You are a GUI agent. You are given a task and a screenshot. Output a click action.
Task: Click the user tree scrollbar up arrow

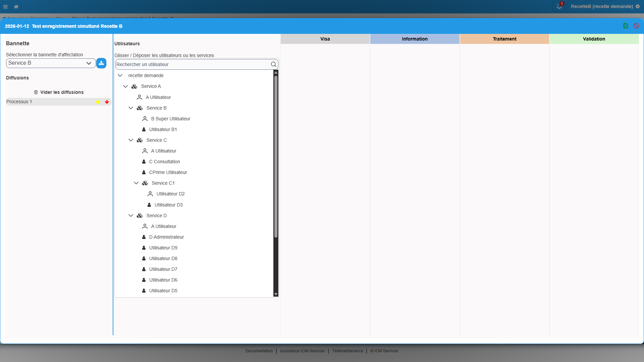coord(276,72)
